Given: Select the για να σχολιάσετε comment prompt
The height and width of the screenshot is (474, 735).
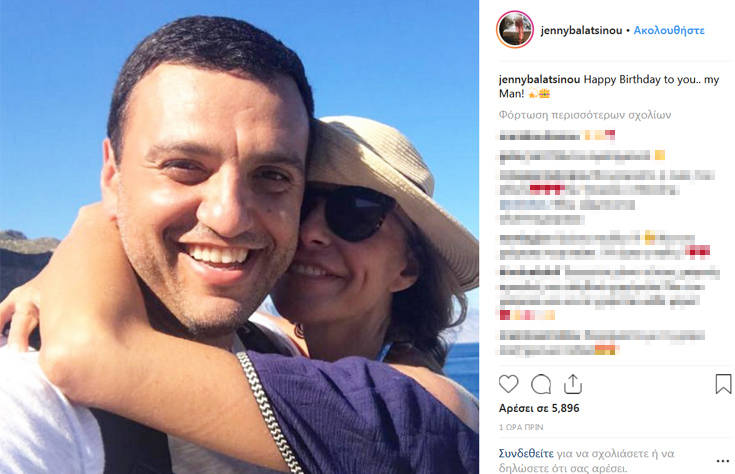Looking at the screenshot, I should 586,461.
